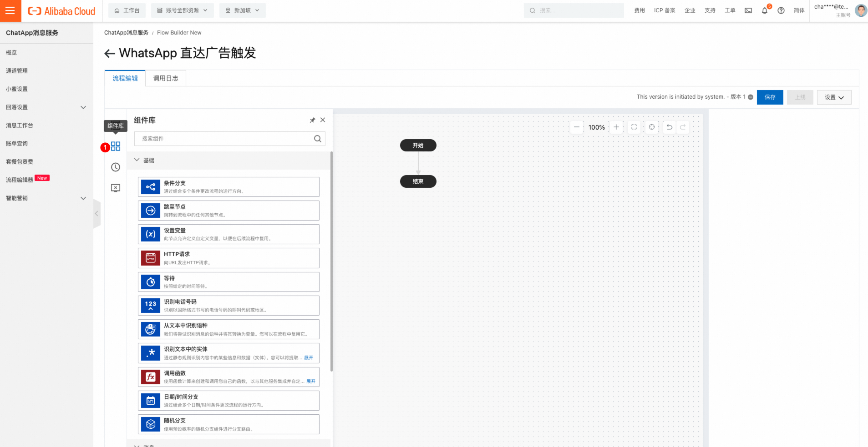The width and height of the screenshot is (868, 447).
Task: Click the 工作台 workbench button
Action: 127,10
